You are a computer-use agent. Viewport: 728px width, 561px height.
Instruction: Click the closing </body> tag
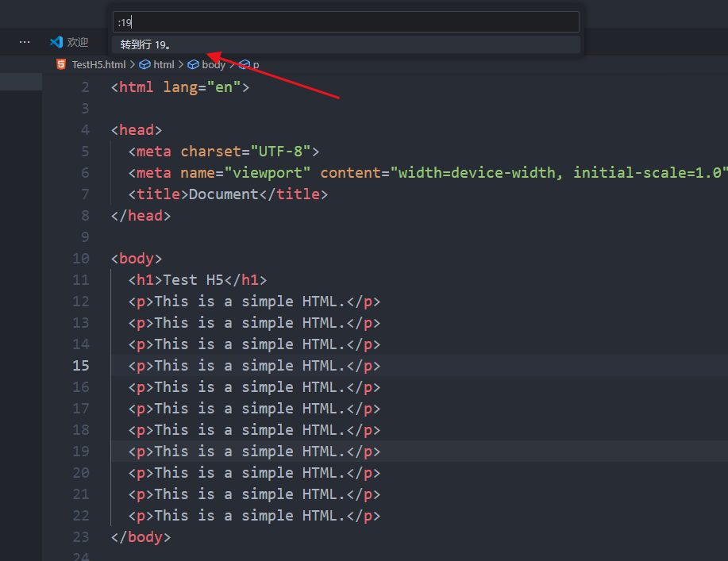coord(141,537)
